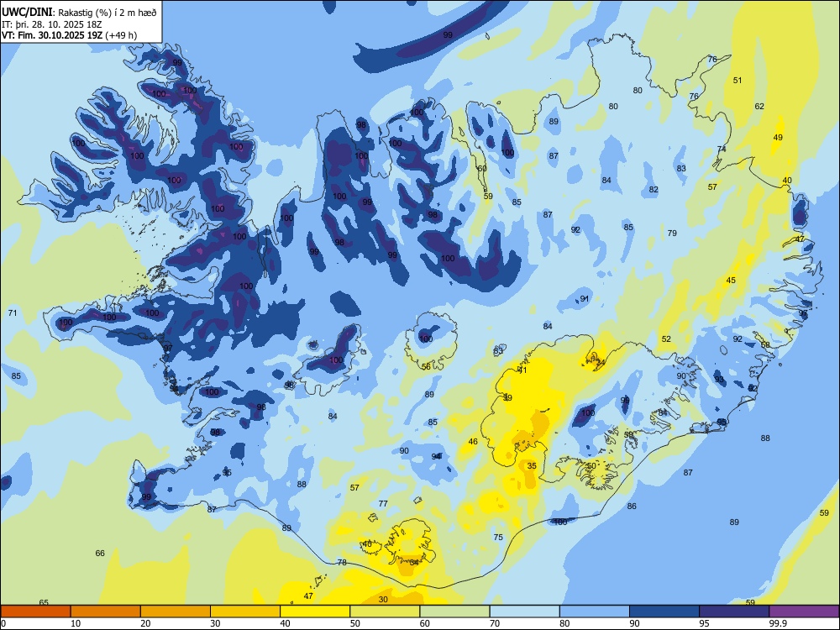Click the map value 62

(x=759, y=107)
